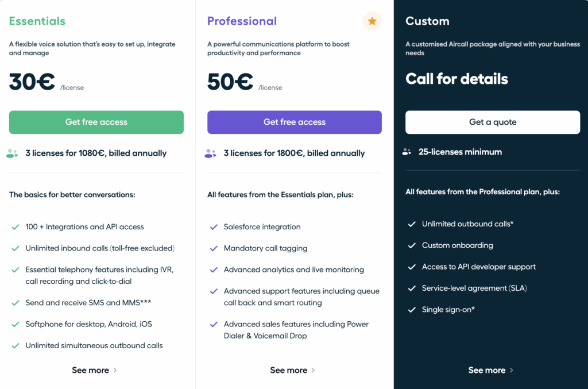
Task: Click the checkmark next to Mandatory call tagging
Action: pos(214,248)
